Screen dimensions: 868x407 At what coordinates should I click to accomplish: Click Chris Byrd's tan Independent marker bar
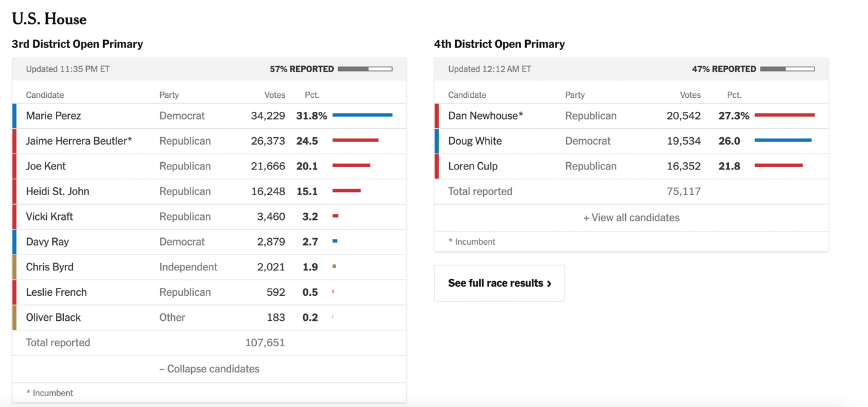[15, 267]
